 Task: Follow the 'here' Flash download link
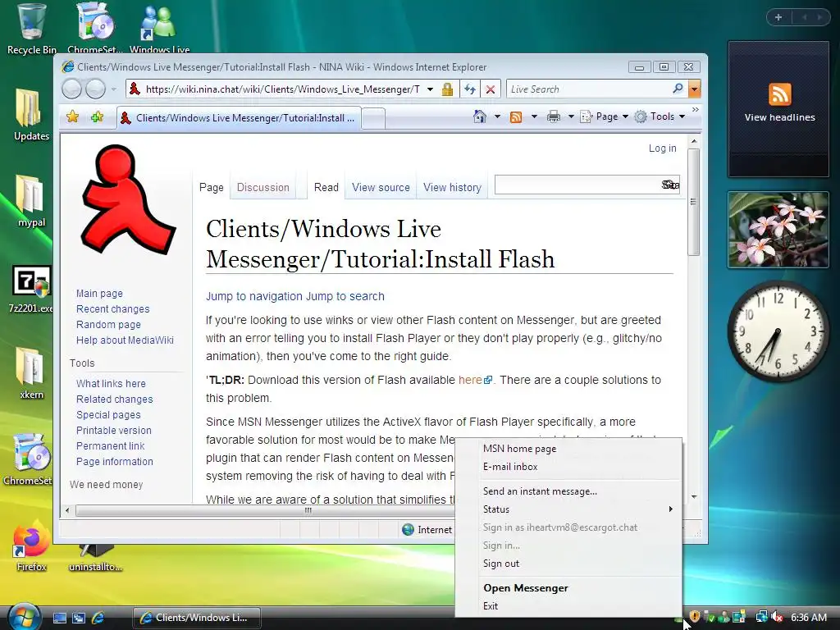pyautogui.click(x=470, y=380)
